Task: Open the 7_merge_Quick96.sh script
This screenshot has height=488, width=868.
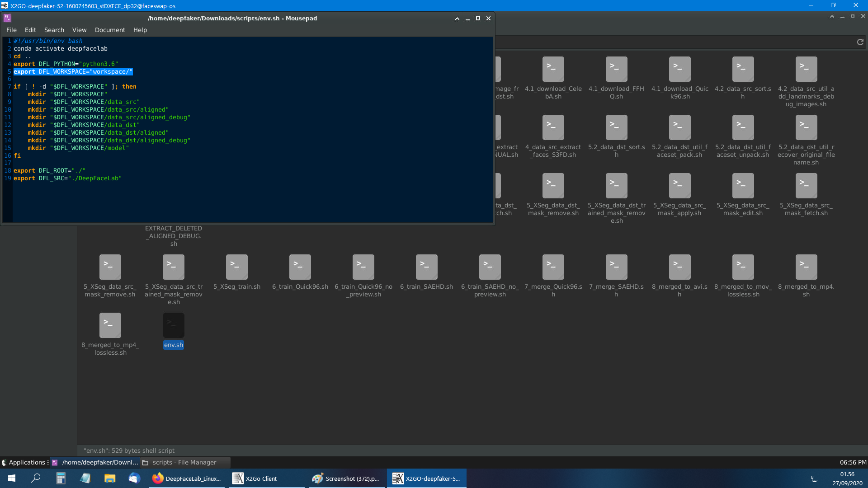Action: coord(553,267)
